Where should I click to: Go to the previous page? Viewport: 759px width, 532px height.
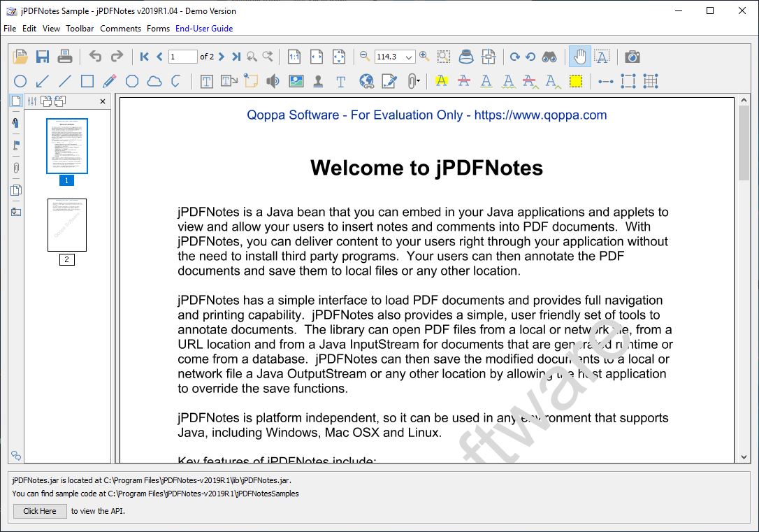[159, 57]
